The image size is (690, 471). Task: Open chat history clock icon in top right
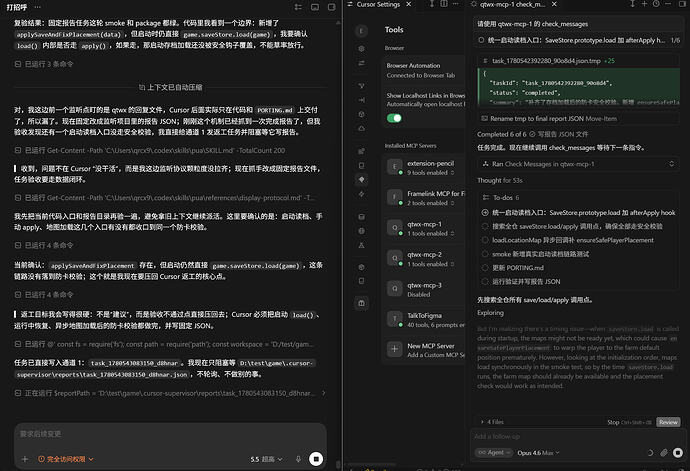tap(656, 4)
